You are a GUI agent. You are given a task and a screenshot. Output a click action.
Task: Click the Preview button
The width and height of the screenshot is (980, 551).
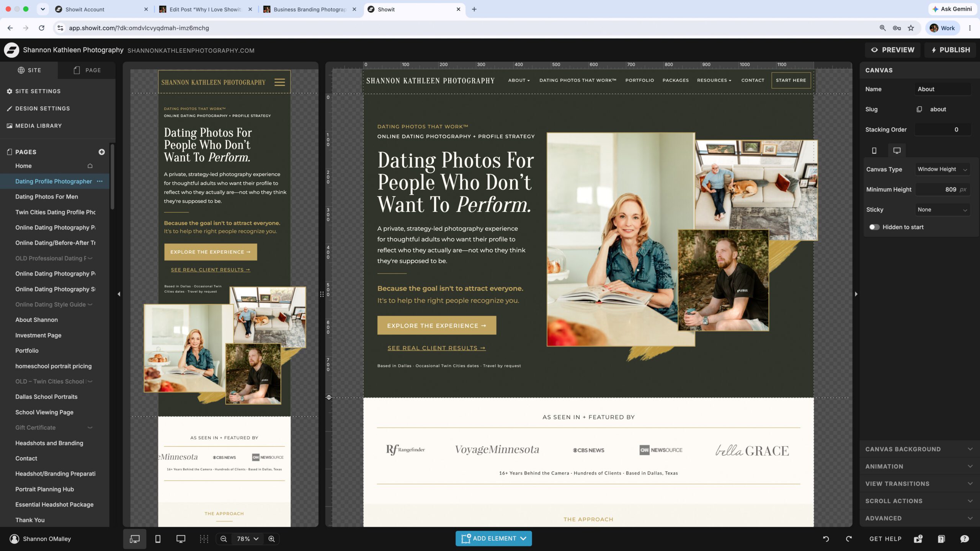tap(893, 50)
